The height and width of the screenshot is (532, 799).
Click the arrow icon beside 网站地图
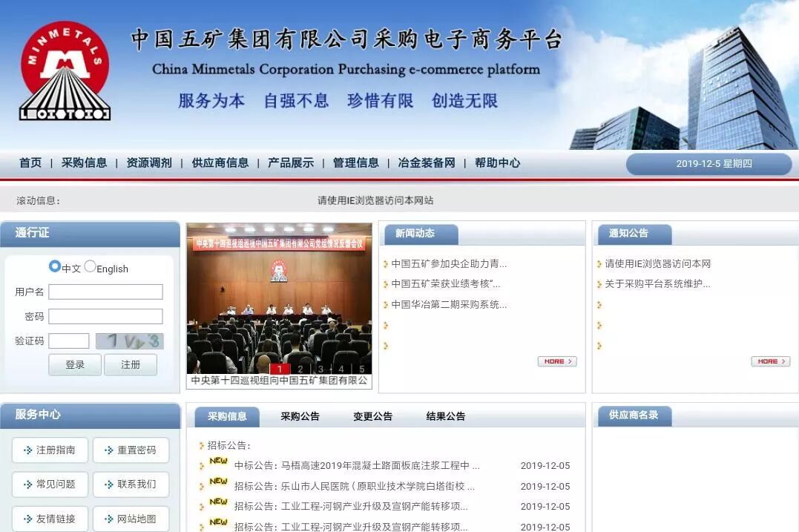tap(108, 519)
